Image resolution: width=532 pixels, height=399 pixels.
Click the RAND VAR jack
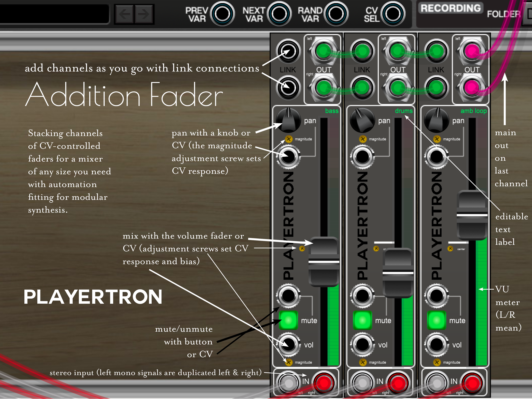pyautogui.click(x=336, y=13)
